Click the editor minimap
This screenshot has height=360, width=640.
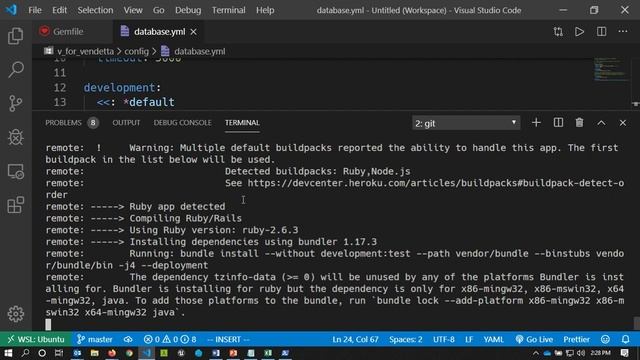coord(611,70)
